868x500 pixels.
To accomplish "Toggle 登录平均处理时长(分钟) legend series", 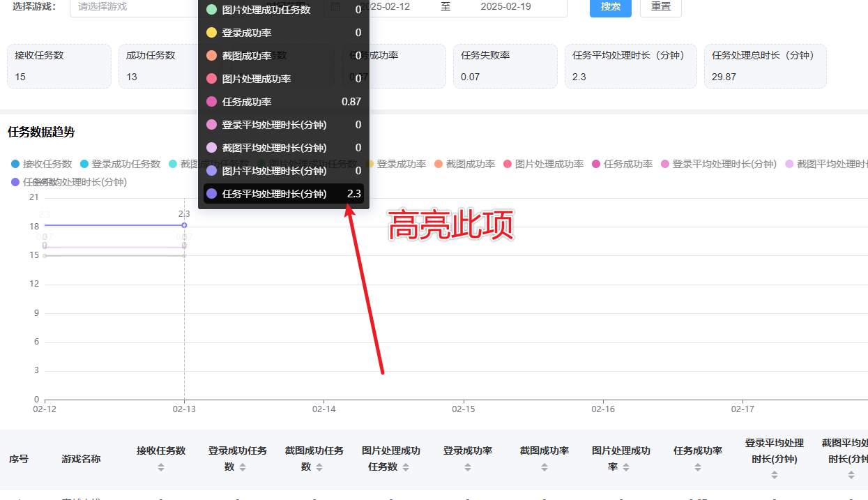I will click(x=718, y=164).
